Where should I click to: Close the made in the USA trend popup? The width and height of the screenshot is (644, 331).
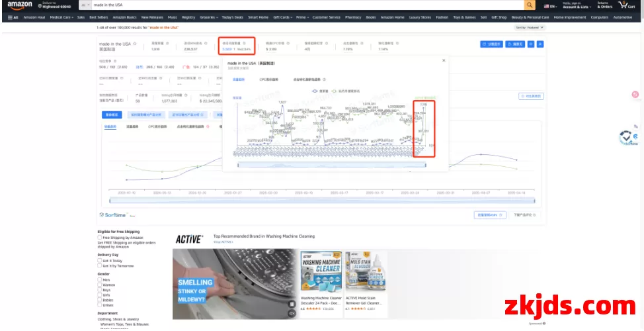click(x=444, y=60)
